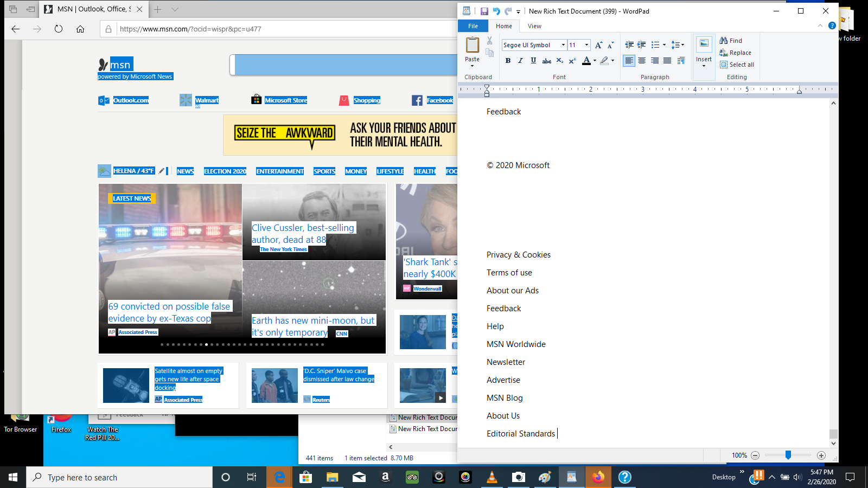Viewport: 868px width, 488px height.
Task: Increase paragraph indent in WordPad
Action: pyautogui.click(x=641, y=45)
